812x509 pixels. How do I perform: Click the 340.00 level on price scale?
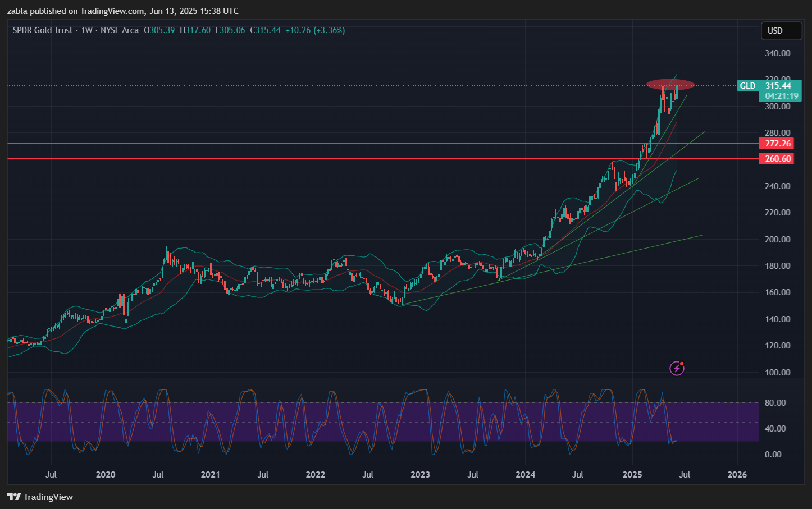777,53
